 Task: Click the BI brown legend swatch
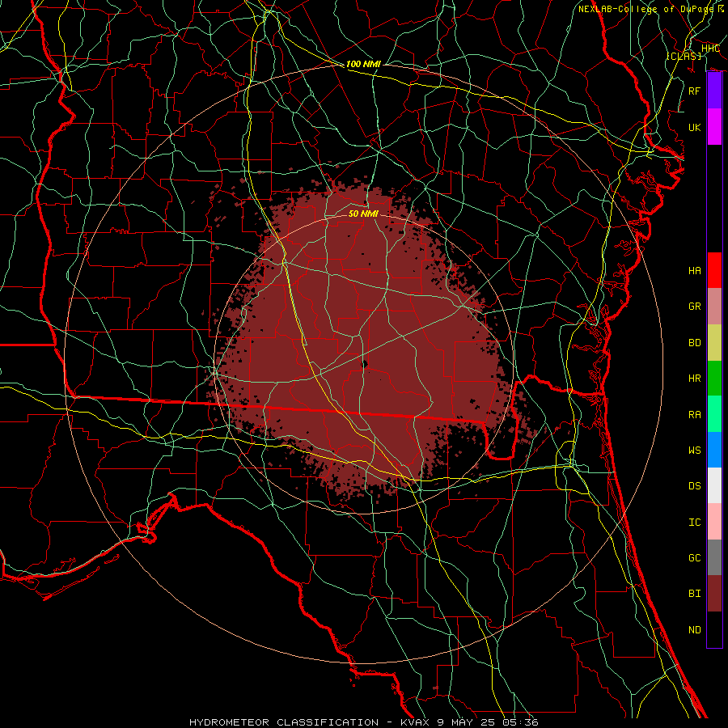pos(714,594)
